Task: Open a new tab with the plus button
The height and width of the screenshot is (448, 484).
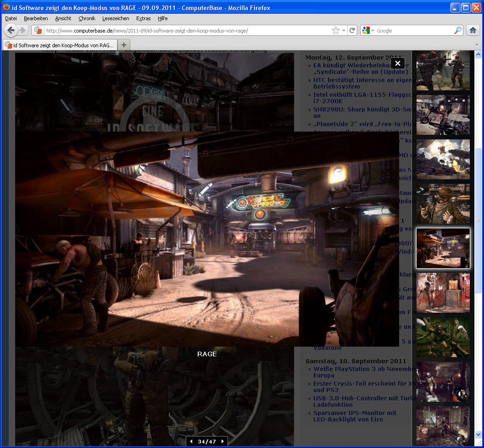Action: pyautogui.click(x=124, y=45)
